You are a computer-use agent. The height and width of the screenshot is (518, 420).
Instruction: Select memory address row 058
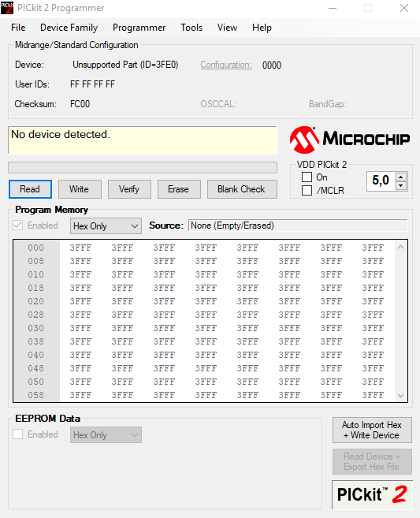pos(36,395)
